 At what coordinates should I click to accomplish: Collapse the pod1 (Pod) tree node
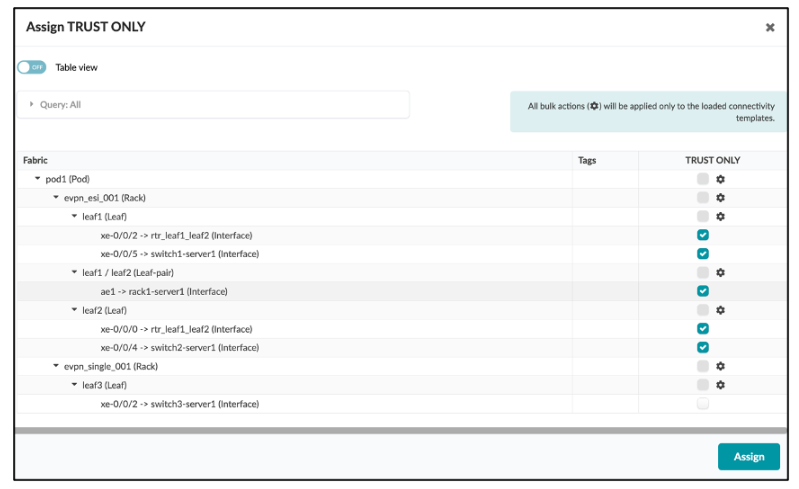pos(38,179)
